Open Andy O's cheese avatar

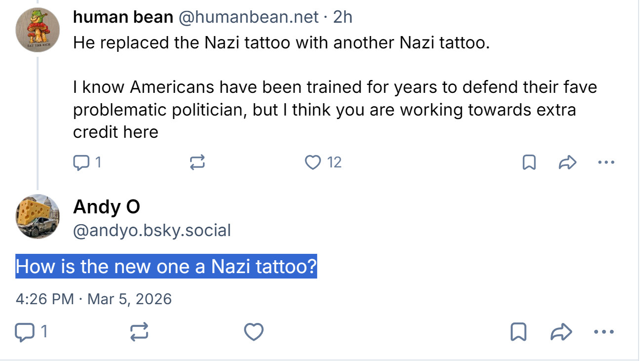38,216
